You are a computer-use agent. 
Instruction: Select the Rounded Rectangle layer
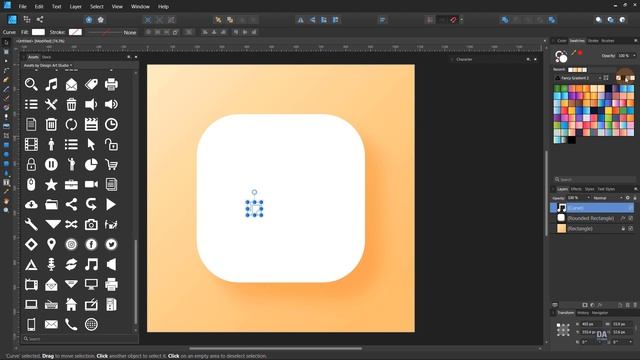pos(591,218)
